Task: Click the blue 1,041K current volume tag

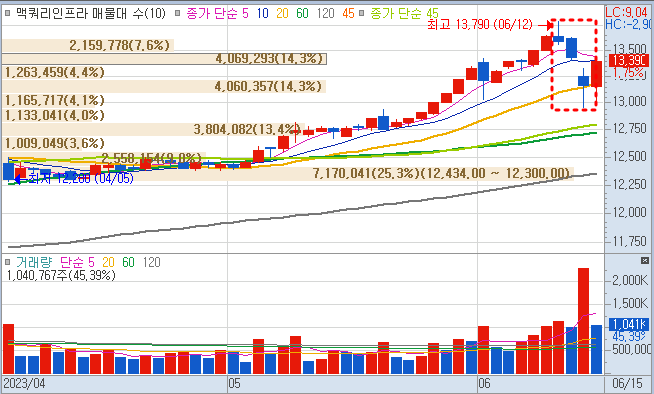Action: tap(629, 324)
